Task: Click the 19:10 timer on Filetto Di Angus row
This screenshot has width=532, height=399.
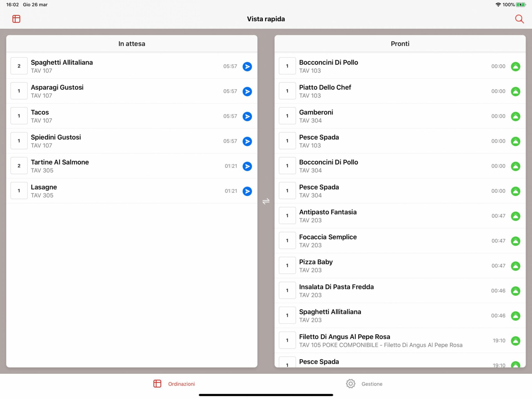Action: [499, 341]
